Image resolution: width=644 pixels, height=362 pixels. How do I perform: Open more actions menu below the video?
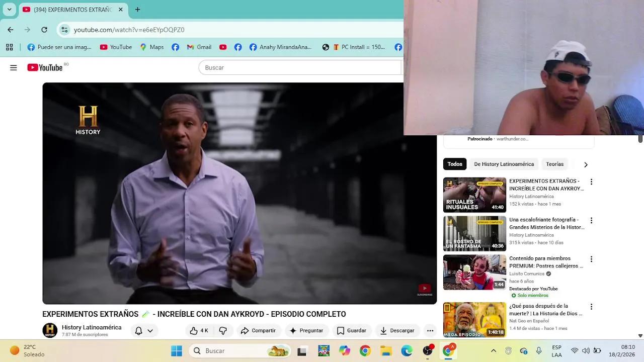click(430, 330)
